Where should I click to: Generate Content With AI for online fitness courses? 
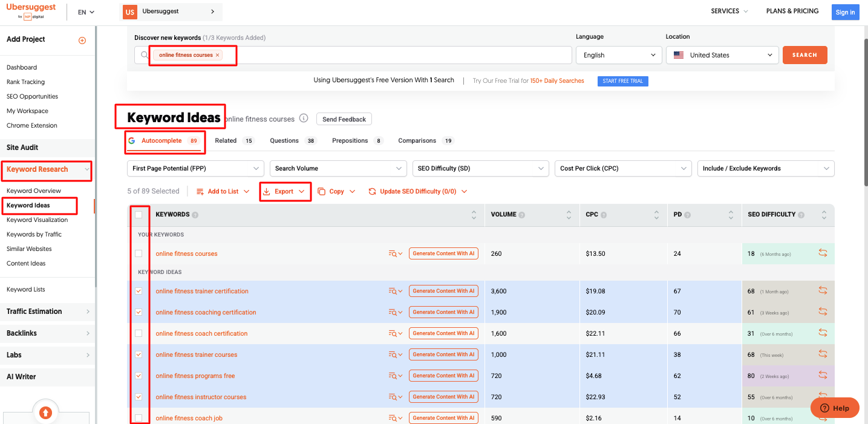pos(443,253)
